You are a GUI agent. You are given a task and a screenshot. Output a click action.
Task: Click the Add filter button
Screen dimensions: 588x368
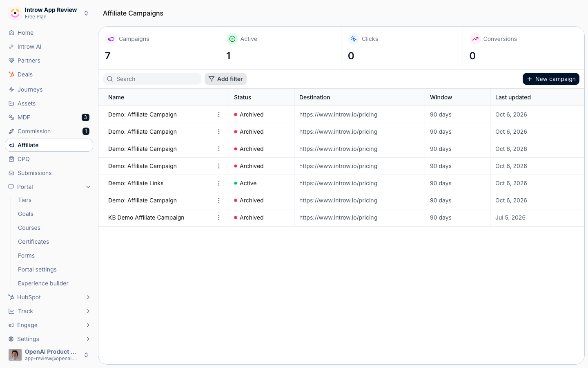click(225, 79)
